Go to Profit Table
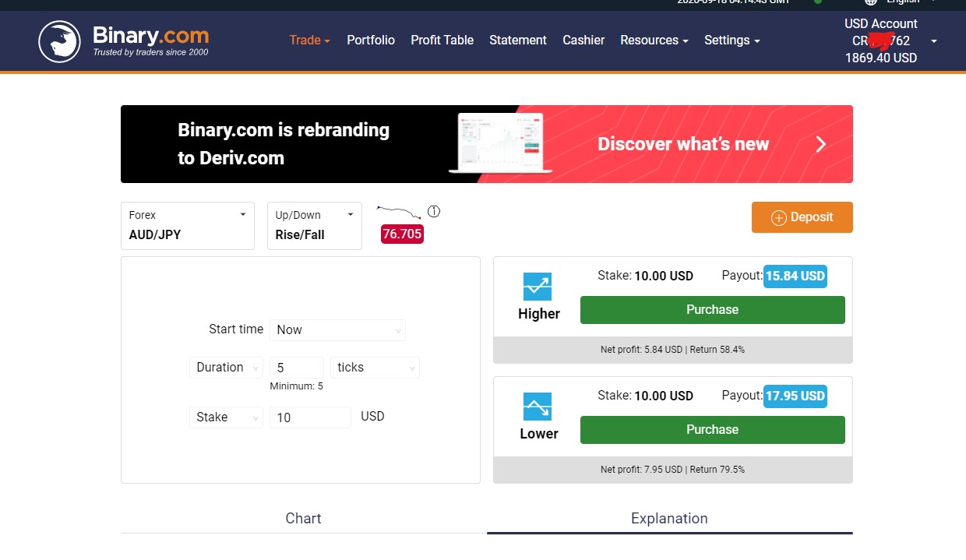 click(x=442, y=40)
